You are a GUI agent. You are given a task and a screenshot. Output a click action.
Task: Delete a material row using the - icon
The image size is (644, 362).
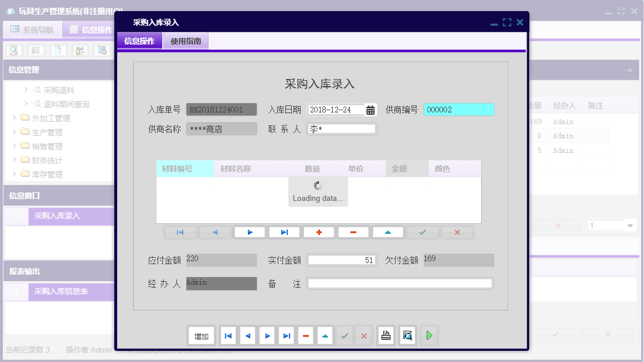(x=353, y=232)
